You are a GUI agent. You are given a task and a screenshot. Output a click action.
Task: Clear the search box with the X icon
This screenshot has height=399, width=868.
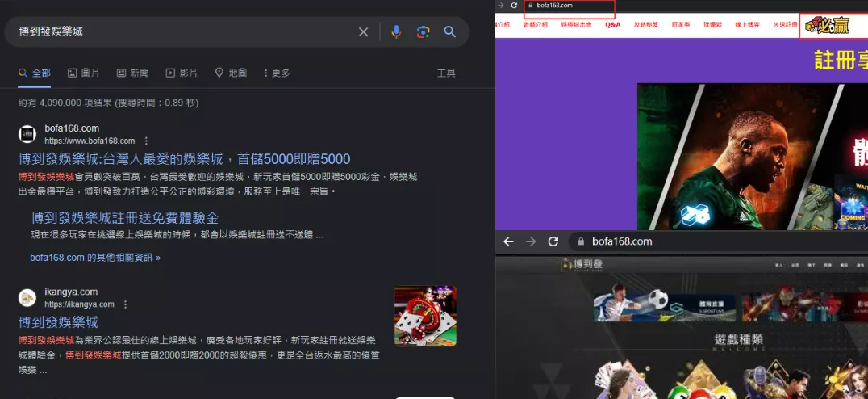pos(363,31)
